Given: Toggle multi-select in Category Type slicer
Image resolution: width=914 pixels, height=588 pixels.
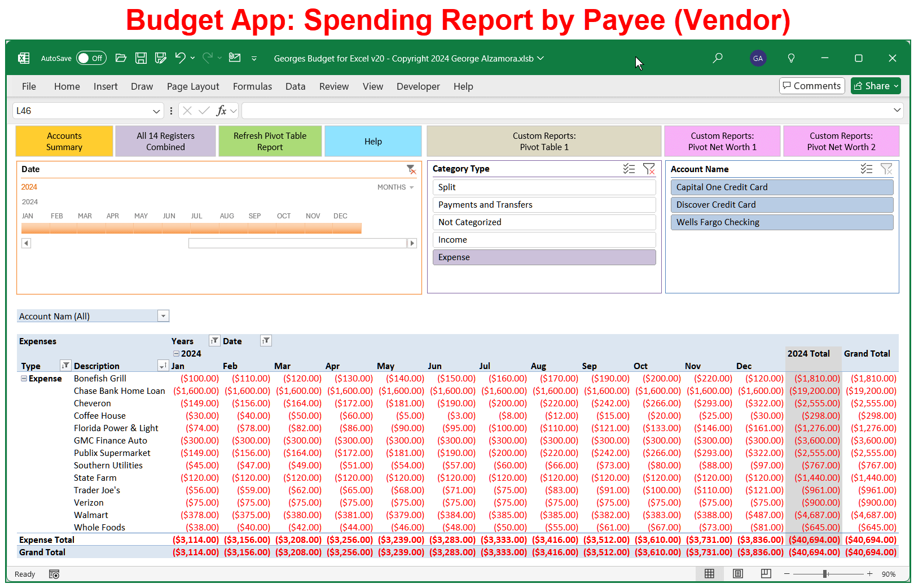Looking at the screenshot, I should pos(629,169).
